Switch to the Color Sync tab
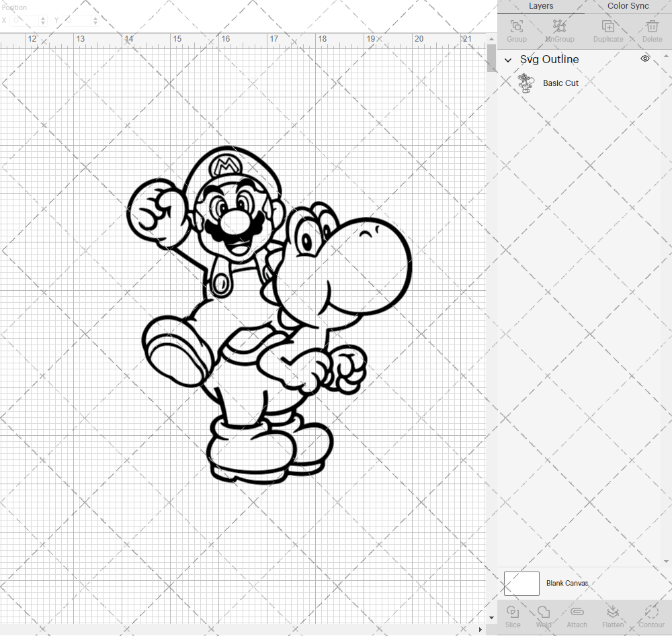 pyautogui.click(x=628, y=6)
